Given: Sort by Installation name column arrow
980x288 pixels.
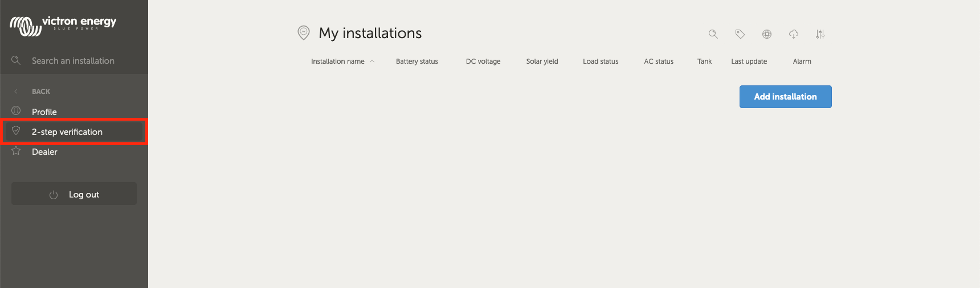Looking at the screenshot, I should [372, 61].
